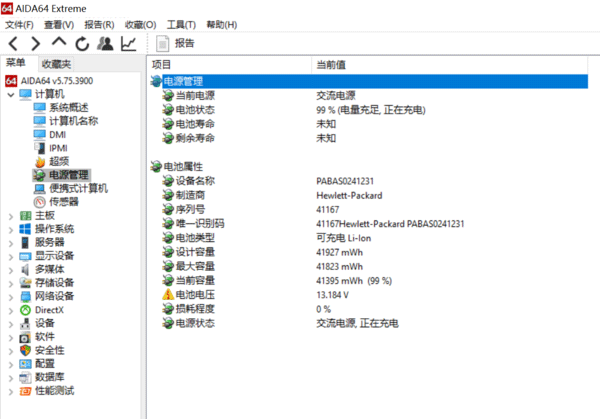Click the 当前值 column header
600x419 pixels.
[450, 65]
